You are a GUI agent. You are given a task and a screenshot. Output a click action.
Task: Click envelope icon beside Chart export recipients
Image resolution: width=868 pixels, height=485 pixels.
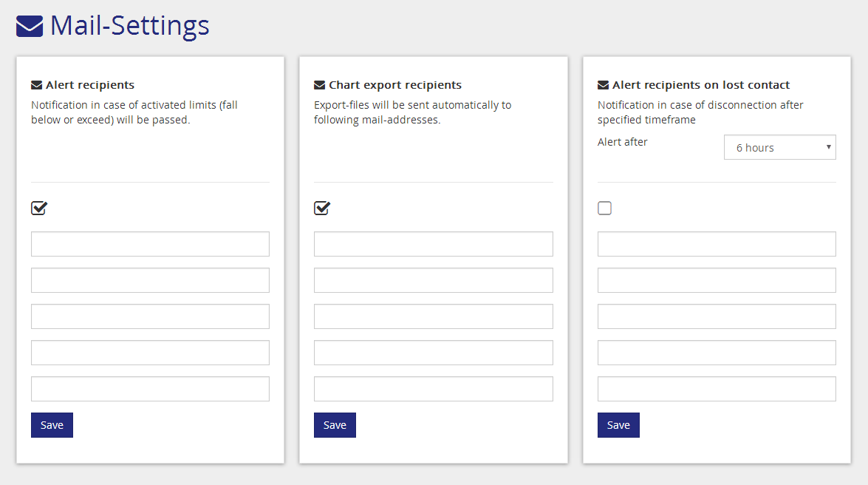click(x=319, y=85)
